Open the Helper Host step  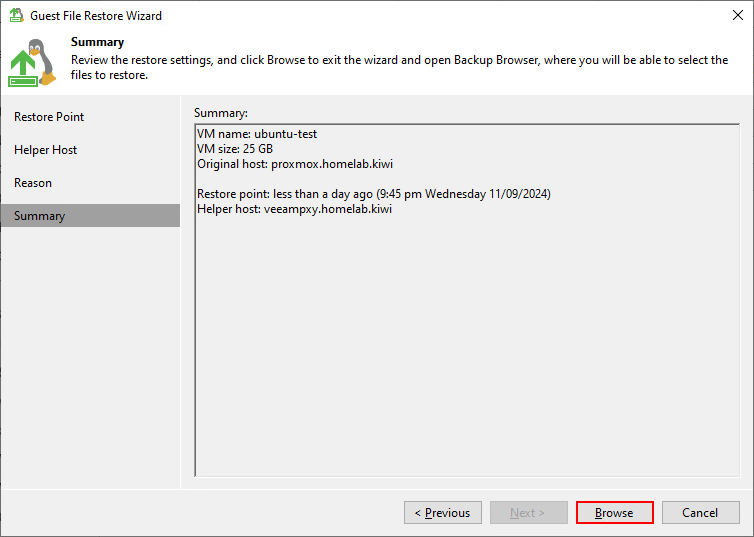[x=46, y=150]
